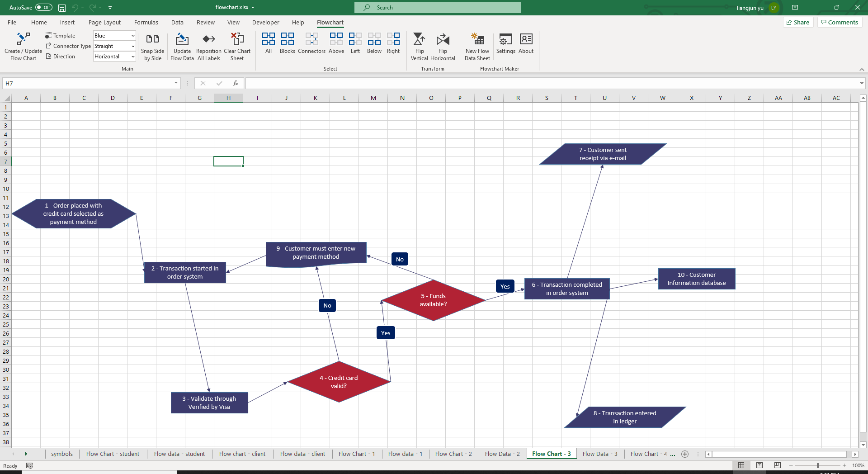Enable Snap Side by Side
The height and width of the screenshot is (474, 868).
click(152, 45)
